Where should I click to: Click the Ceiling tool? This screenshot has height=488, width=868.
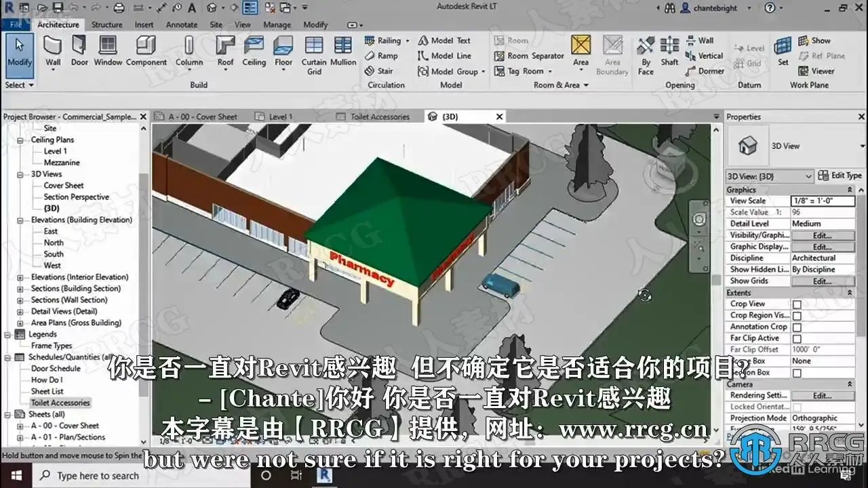[254, 52]
